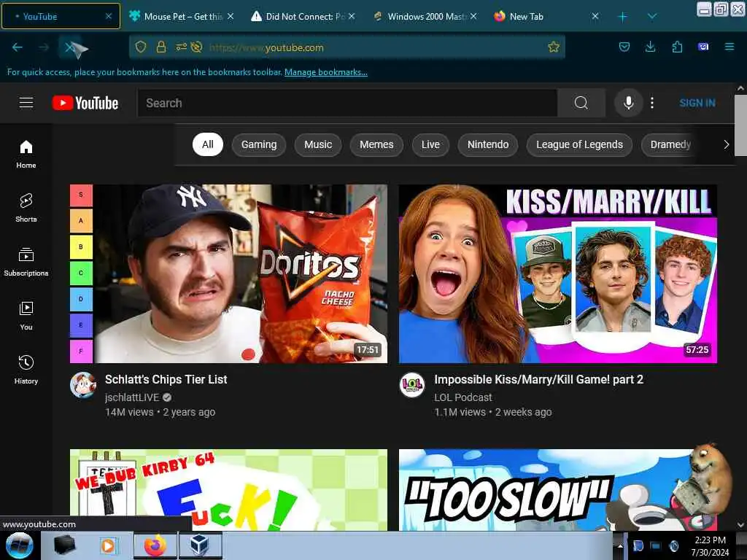This screenshot has width=747, height=560.
Task: Click the Manage bookmarks link
Action: tap(326, 72)
